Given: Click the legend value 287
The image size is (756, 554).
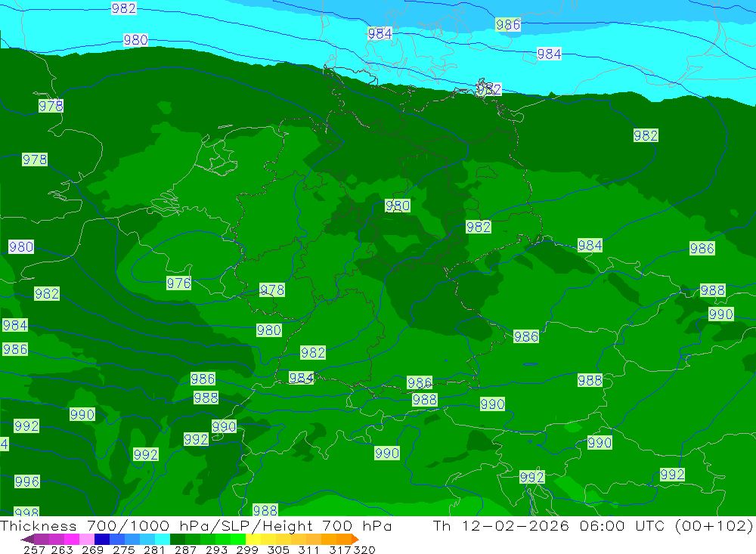Looking at the screenshot, I should pos(185,549).
